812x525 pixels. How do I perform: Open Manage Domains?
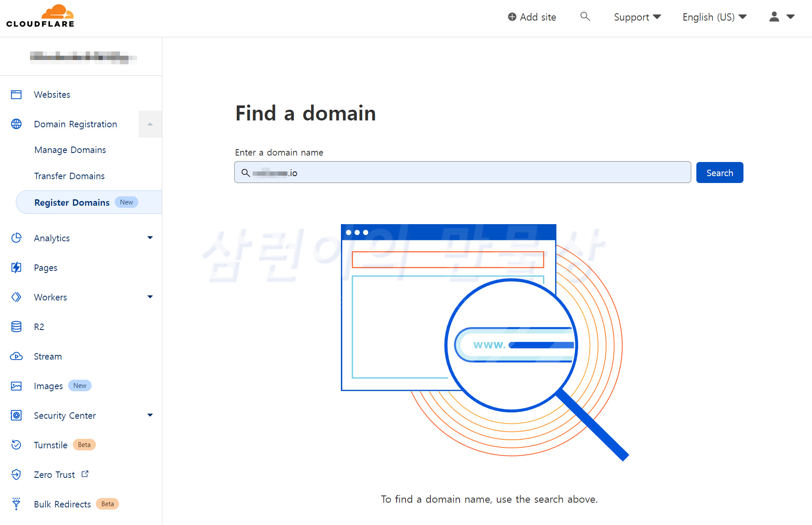70,150
